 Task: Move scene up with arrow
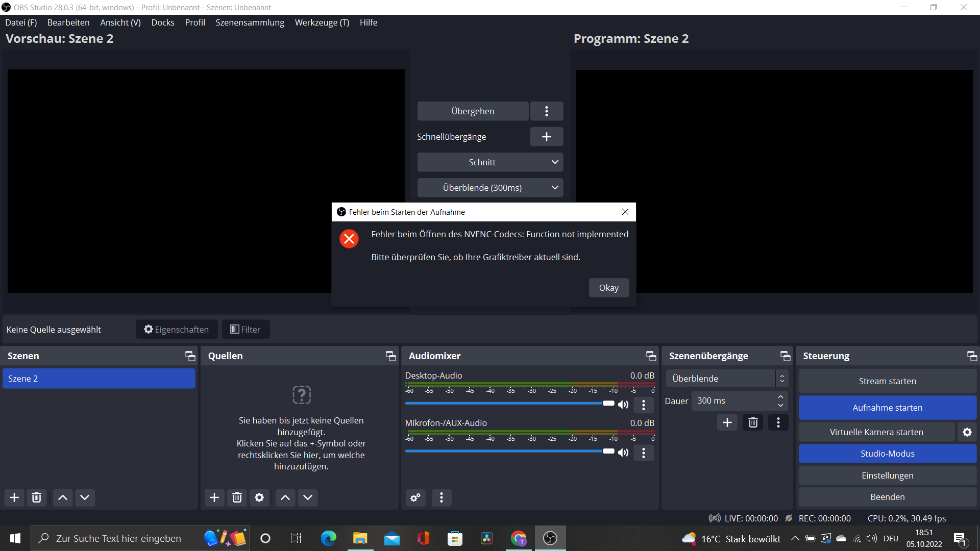tap(63, 497)
